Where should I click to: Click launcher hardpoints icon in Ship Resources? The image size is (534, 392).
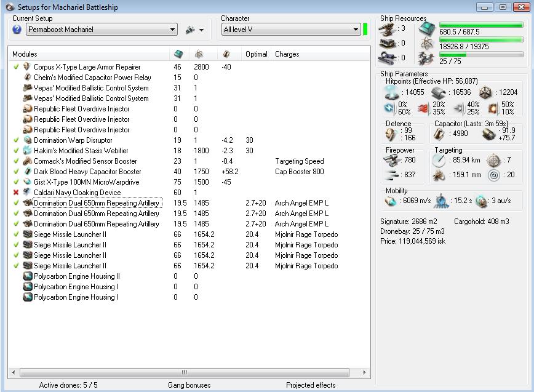387,44
